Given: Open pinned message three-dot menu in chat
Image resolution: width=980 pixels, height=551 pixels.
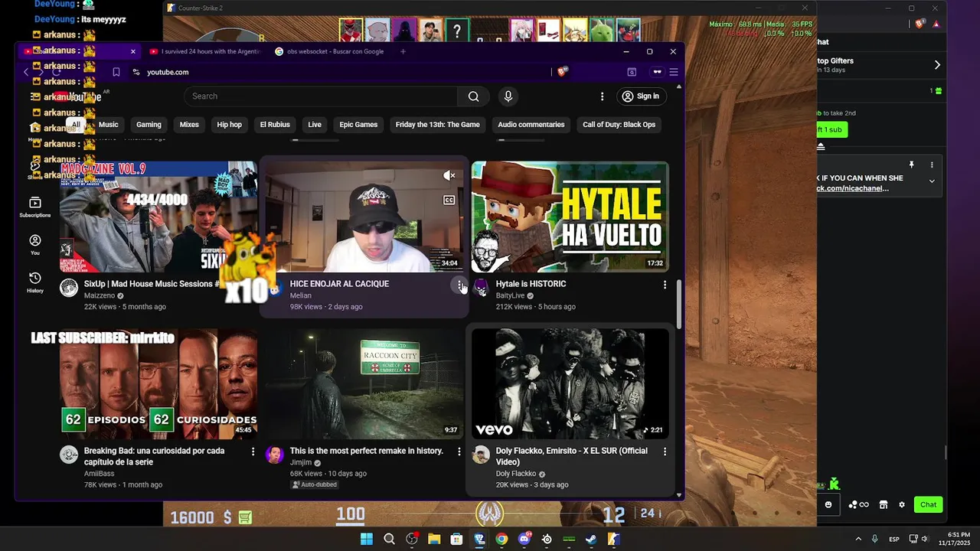Looking at the screenshot, I should tap(932, 165).
